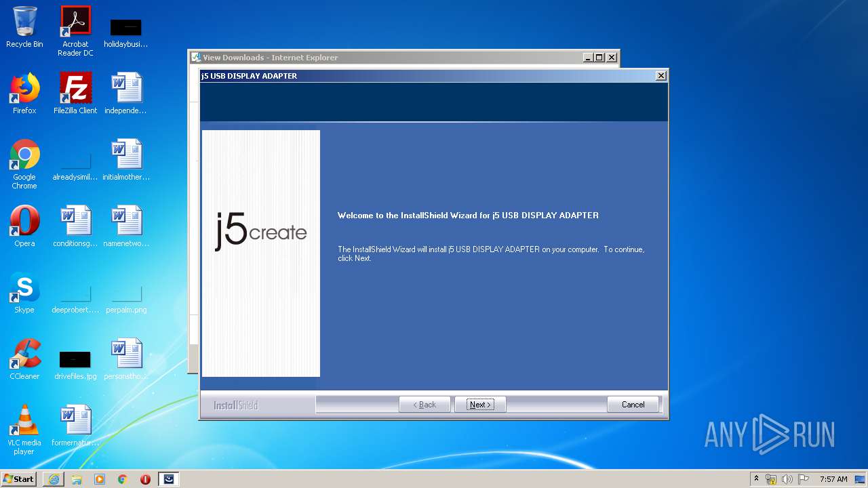Open Windows Explorer folder on taskbar
This screenshot has width=868, height=488.
77,479
